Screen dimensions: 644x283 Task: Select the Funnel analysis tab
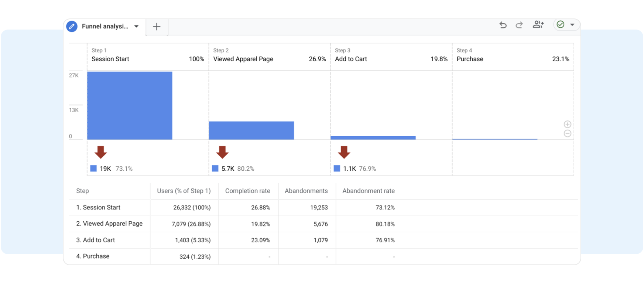[x=105, y=27]
